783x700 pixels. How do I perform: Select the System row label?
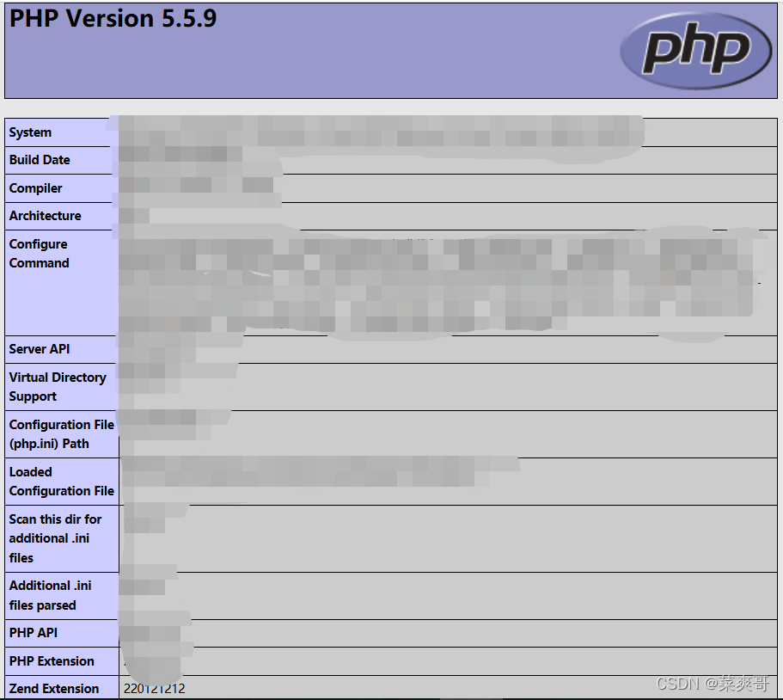pos(30,132)
